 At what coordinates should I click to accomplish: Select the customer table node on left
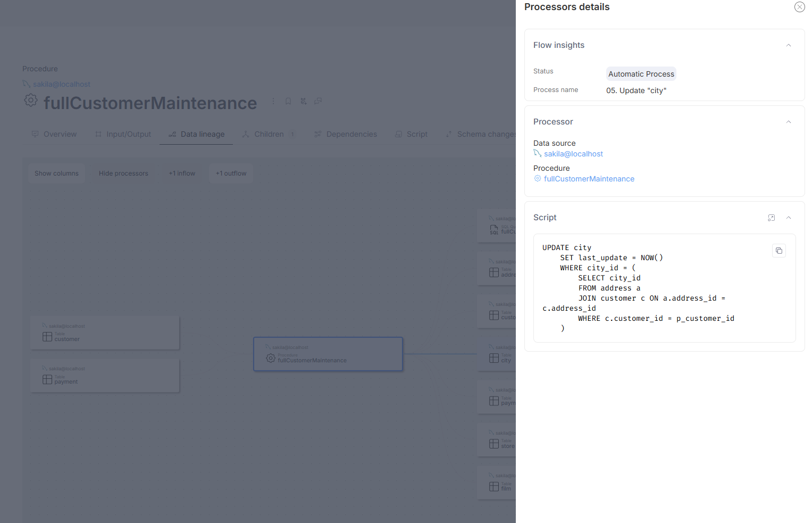(x=105, y=333)
